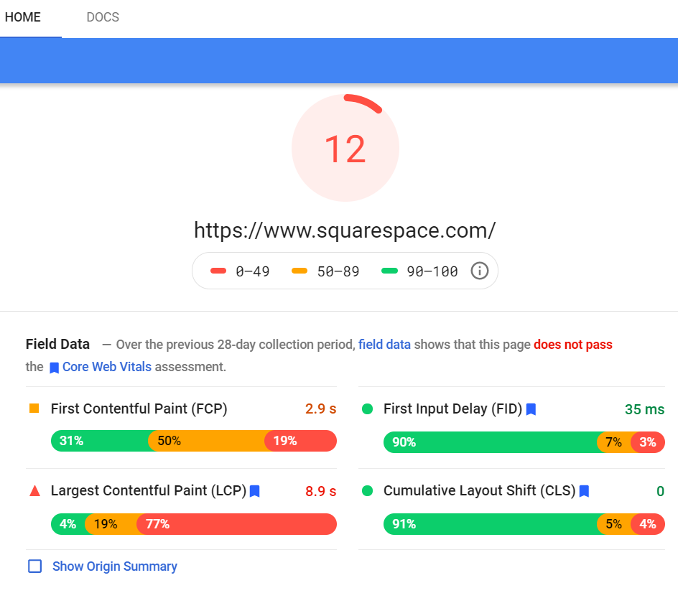Click the bookmark icon next to Cumulative Layout Shift
The height and width of the screenshot is (616, 678).
click(584, 491)
